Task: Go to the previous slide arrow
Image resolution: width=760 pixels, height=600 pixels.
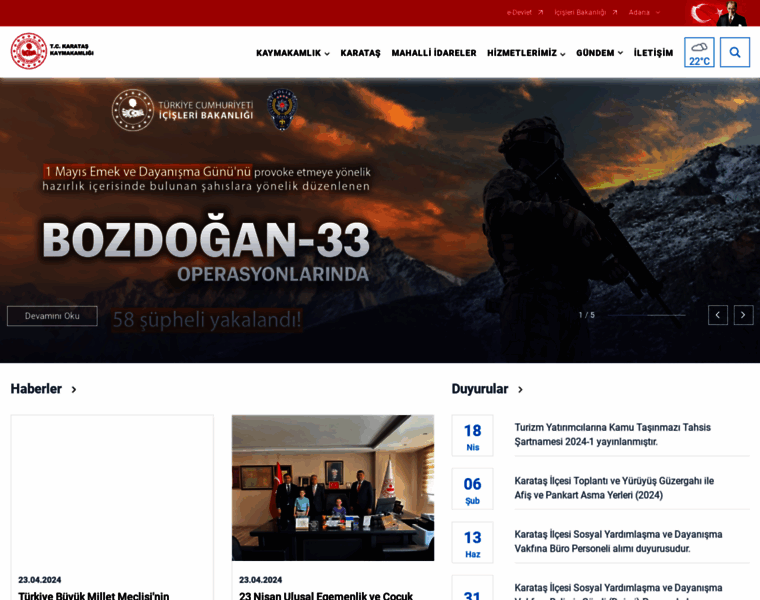Action: tap(717, 315)
